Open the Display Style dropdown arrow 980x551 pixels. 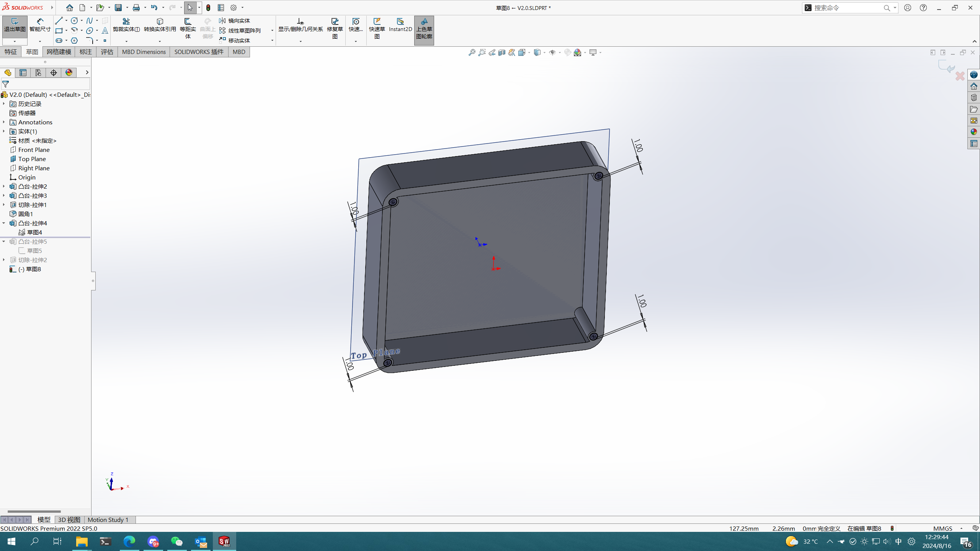coord(544,52)
